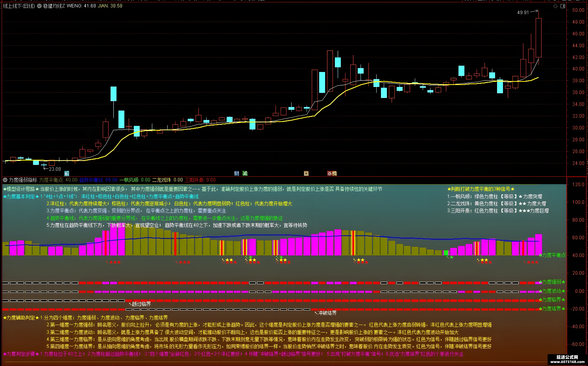Toggle the side panel icon at top right
Viewport: 588px width, 366px height.
[x=563, y=6]
